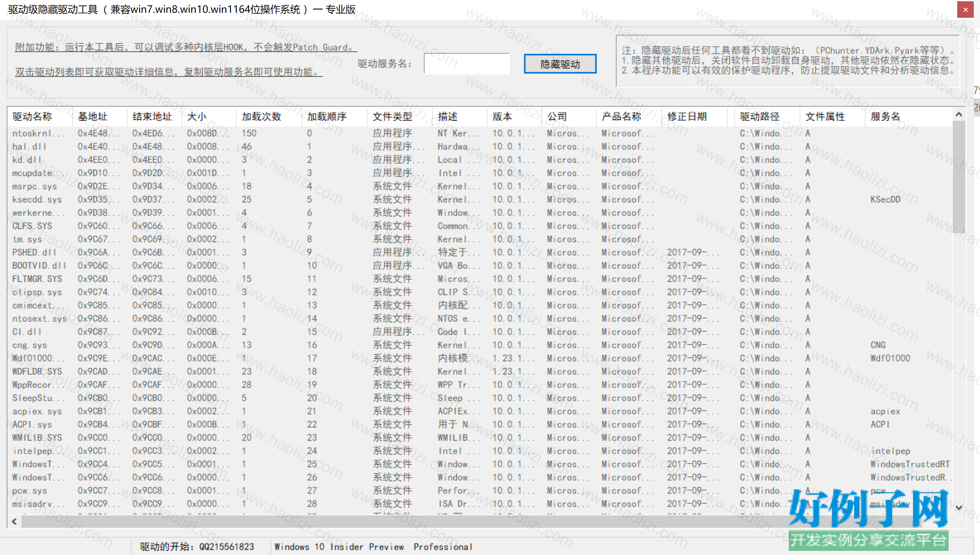This screenshot has height=555, width=980.
Task: Click the 驱动的开始 status bar entry
Action: click(197, 547)
